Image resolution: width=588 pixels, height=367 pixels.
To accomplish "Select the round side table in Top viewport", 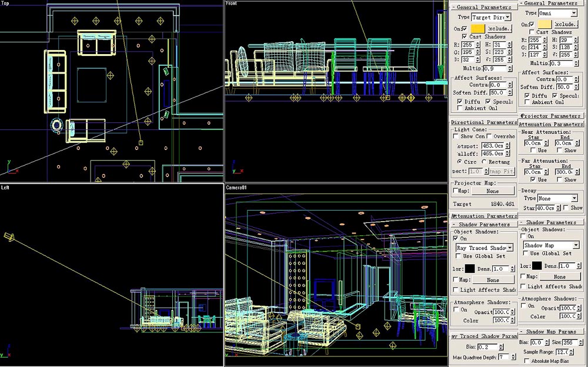I will [57, 125].
